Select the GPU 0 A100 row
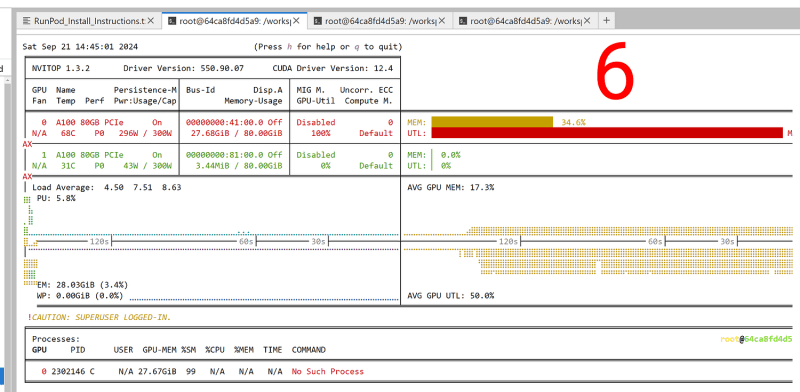Image resolution: width=800 pixels, height=392 pixels. pos(213,128)
